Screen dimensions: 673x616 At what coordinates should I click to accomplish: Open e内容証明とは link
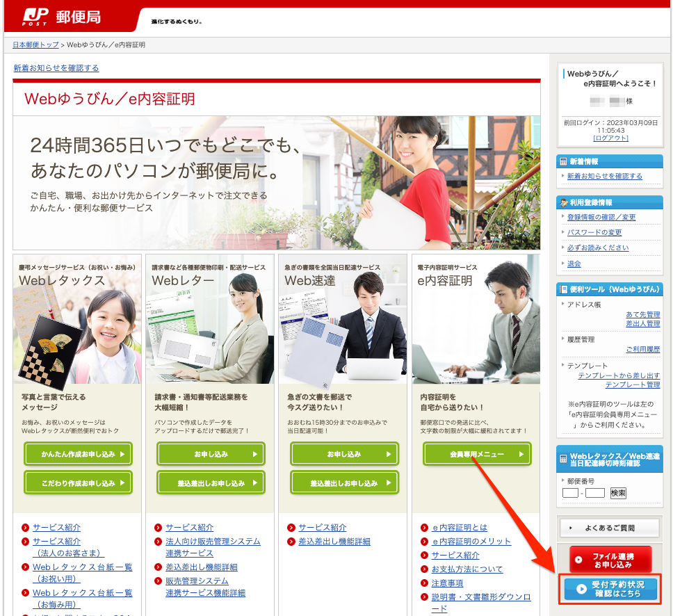(460, 528)
